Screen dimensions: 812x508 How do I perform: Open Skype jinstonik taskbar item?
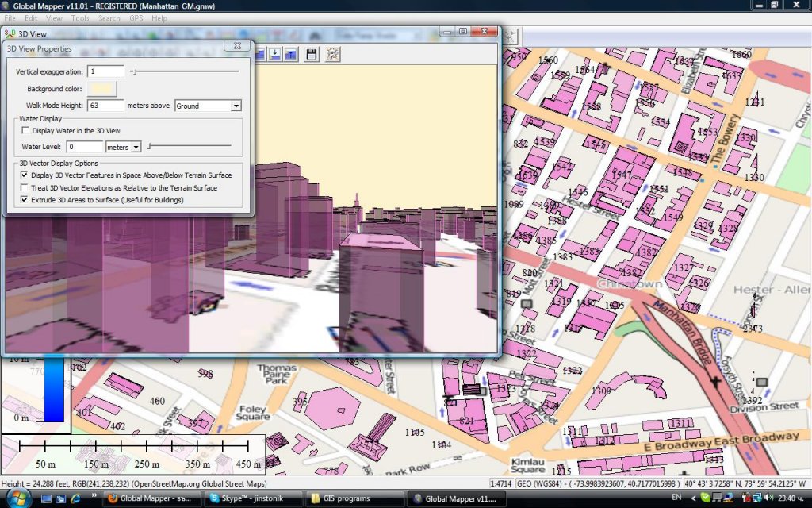(252, 498)
